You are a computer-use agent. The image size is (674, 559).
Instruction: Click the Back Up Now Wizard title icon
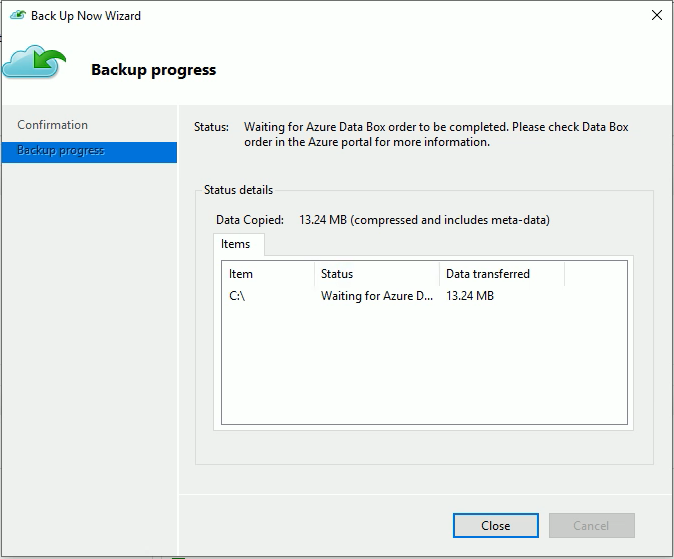[x=18, y=15]
